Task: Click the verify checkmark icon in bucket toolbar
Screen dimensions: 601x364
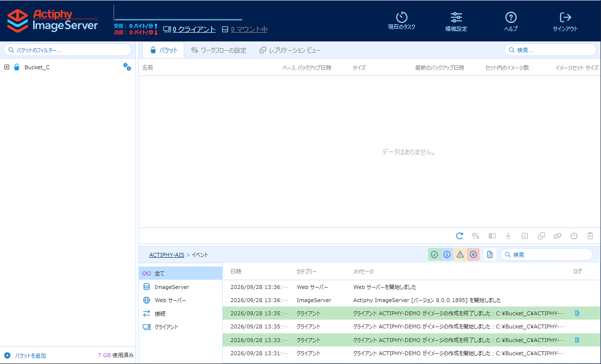Action: click(525, 236)
